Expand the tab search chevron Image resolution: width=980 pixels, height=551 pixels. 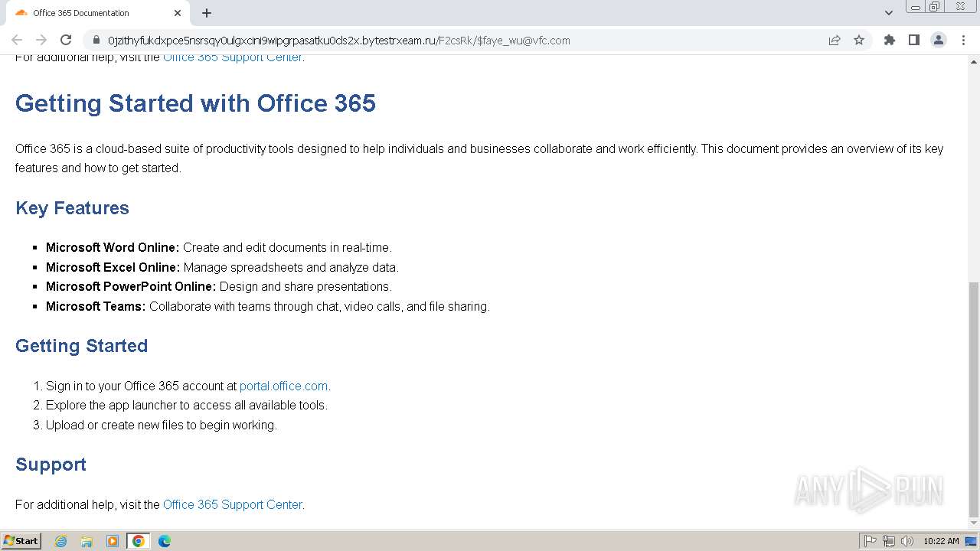coord(888,13)
